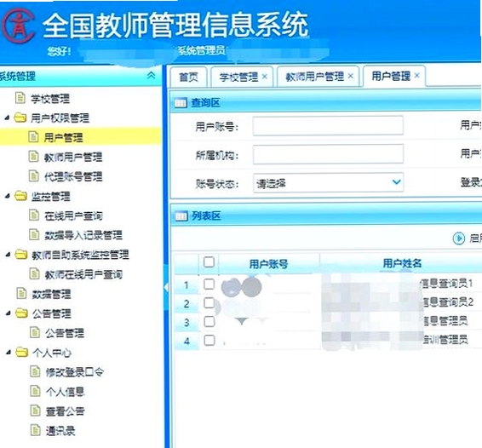The height and width of the screenshot is (448, 482).
Task: Click the 个人信息 page icon
Action: [36, 391]
